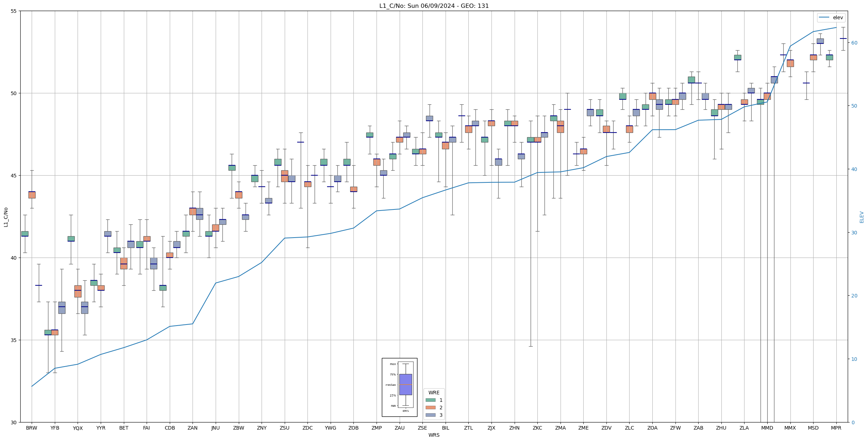Image resolution: width=868 pixels, height=441 pixels.
Task: Click the BRW station label on x-axis
Action: coord(32,428)
